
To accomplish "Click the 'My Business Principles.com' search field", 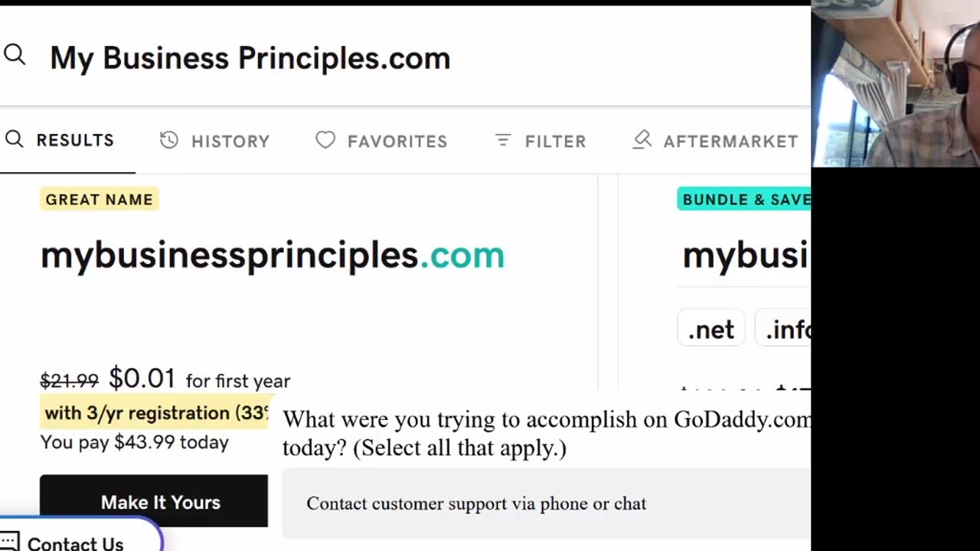I will click(250, 58).
